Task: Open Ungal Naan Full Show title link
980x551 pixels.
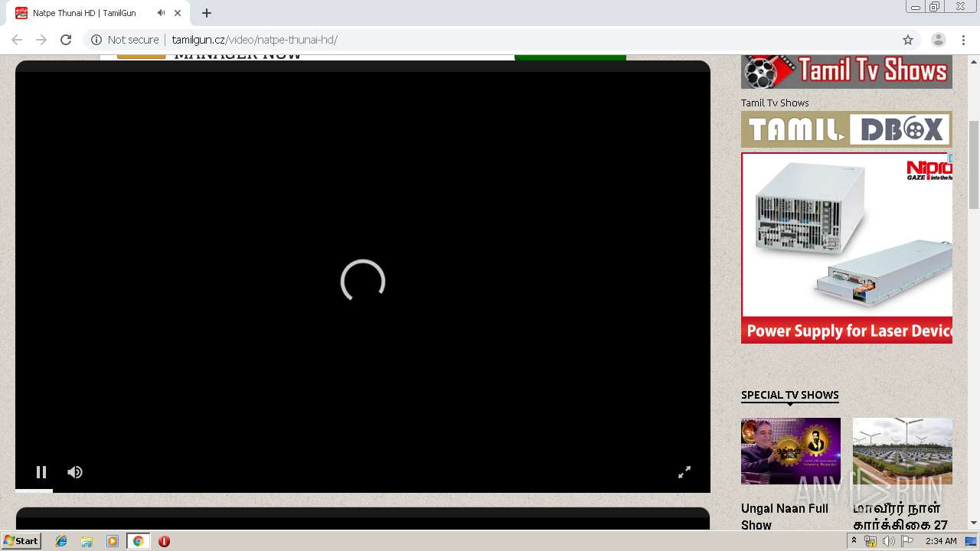Action: (785, 517)
